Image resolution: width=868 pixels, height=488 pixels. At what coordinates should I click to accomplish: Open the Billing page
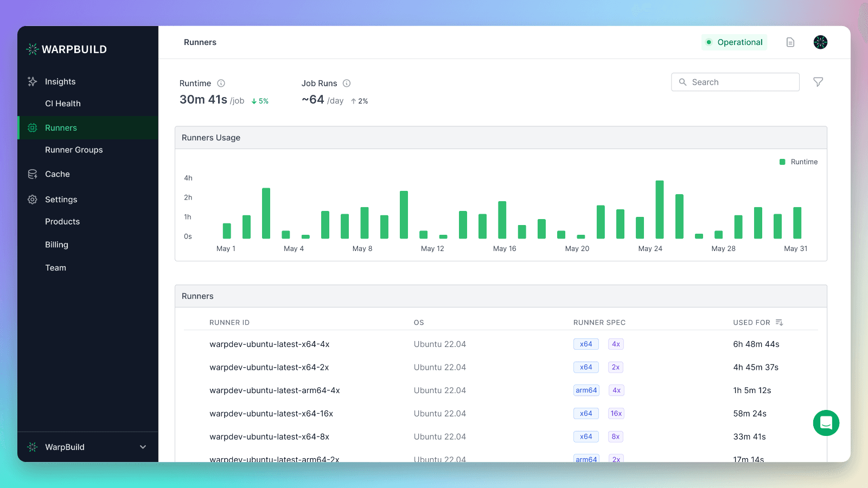click(x=56, y=244)
